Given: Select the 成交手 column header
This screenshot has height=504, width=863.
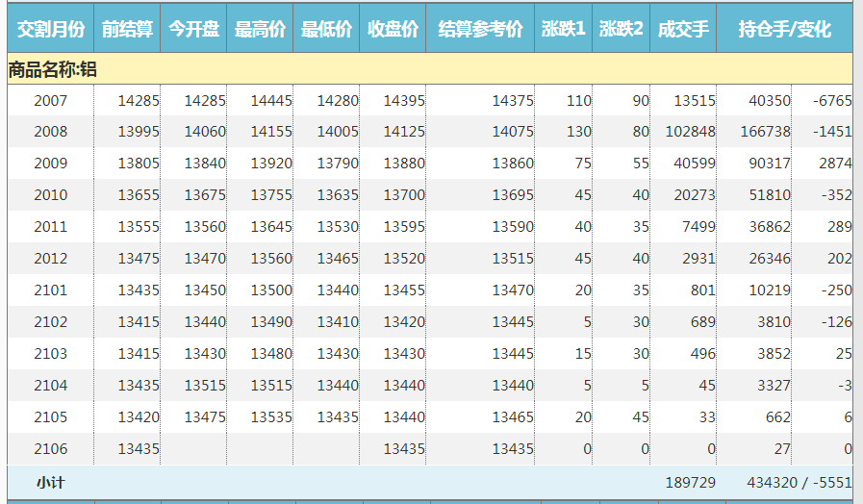Looking at the screenshot, I should click(683, 30).
